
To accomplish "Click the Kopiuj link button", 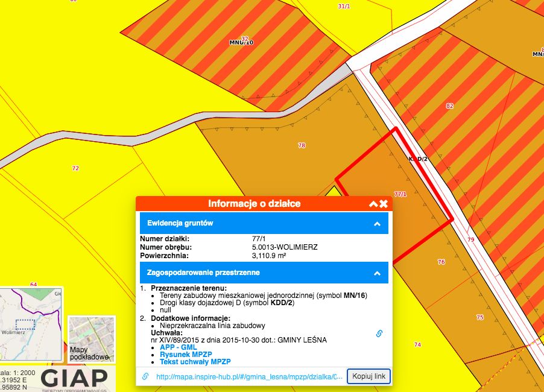I will [368, 376].
